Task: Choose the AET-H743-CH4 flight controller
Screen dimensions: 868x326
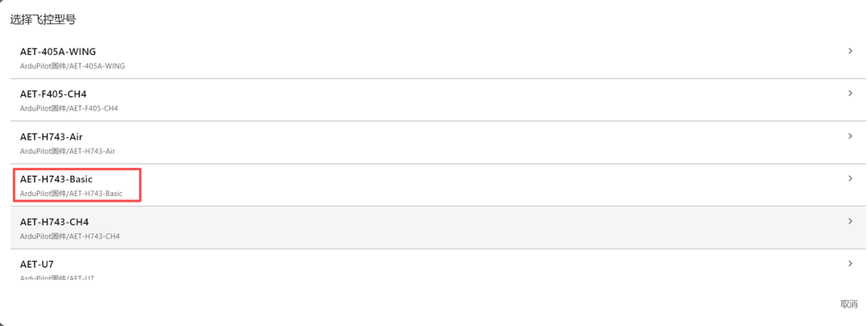Action: [54, 222]
